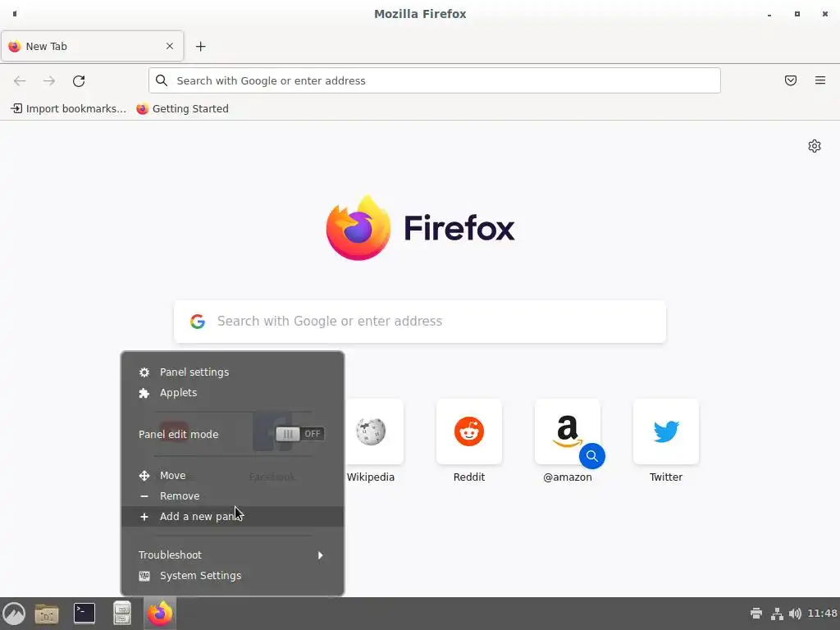Launch file manager folder icon on panel

click(x=47, y=614)
